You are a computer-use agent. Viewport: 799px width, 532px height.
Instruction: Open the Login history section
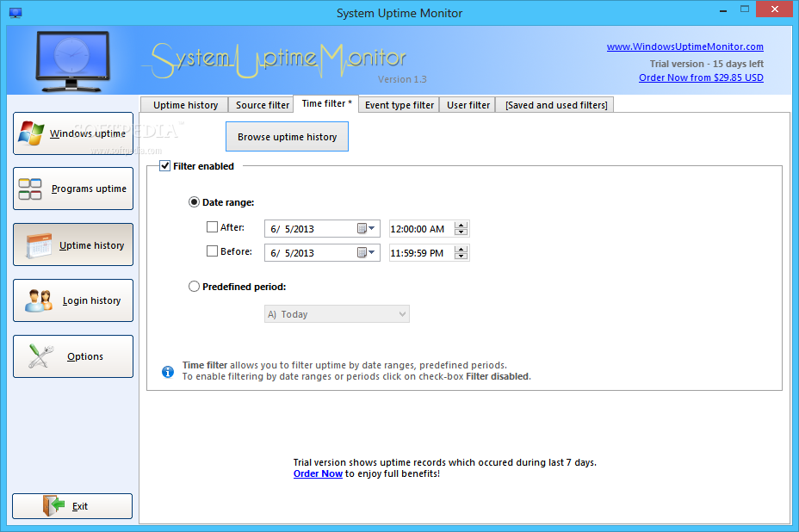[x=73, y=300]
